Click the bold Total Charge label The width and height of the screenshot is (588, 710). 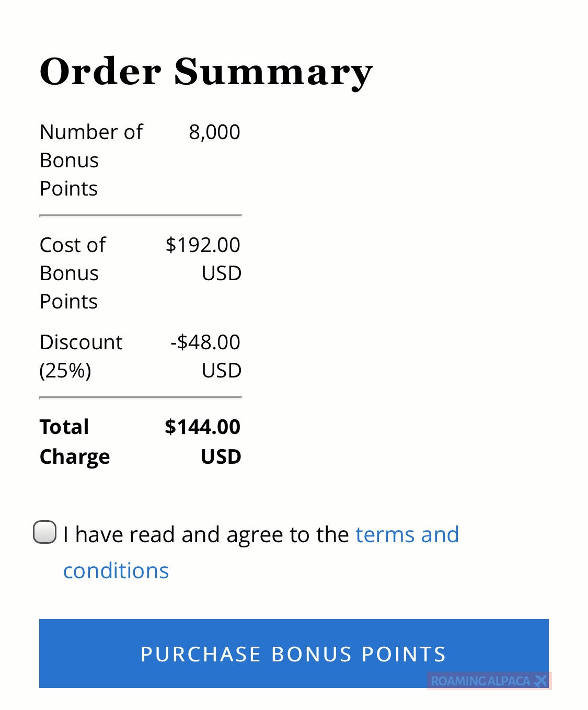(x=75, y=441)
